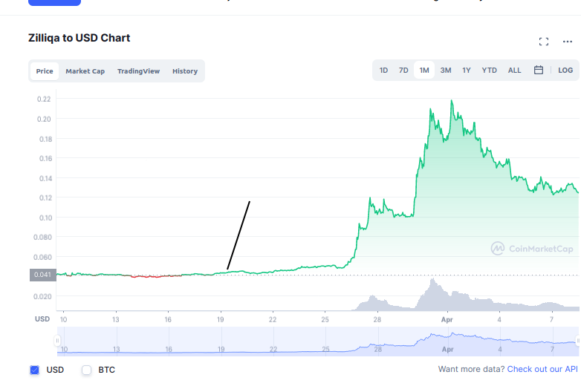The image size is (581, 392).
Task: Select the Price tab
Action: click(x=45, y=71)
